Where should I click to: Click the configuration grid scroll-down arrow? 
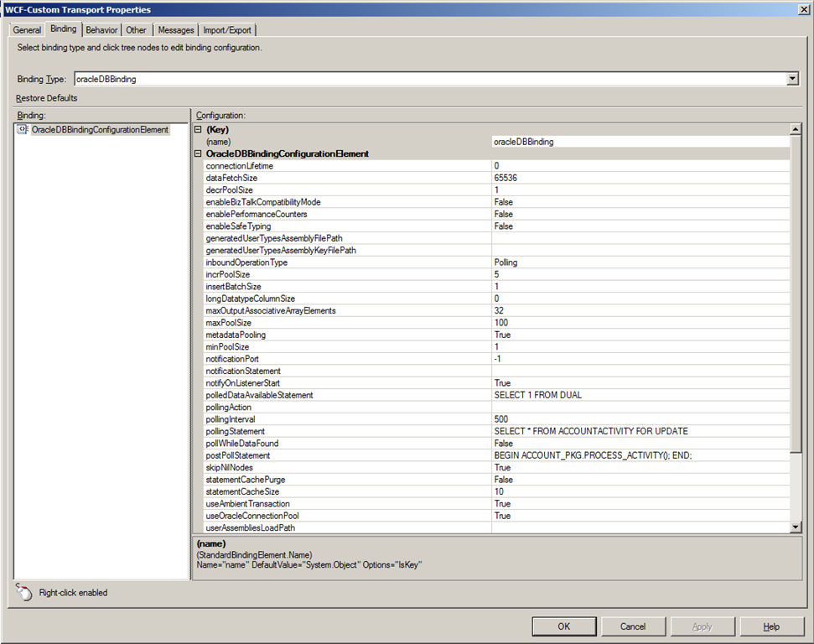click(x=796, y=527)
